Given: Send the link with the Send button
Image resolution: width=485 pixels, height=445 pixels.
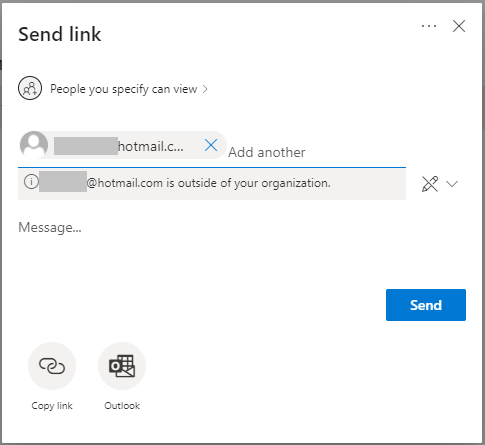Looking at the screenshot, I should point(426,305).
